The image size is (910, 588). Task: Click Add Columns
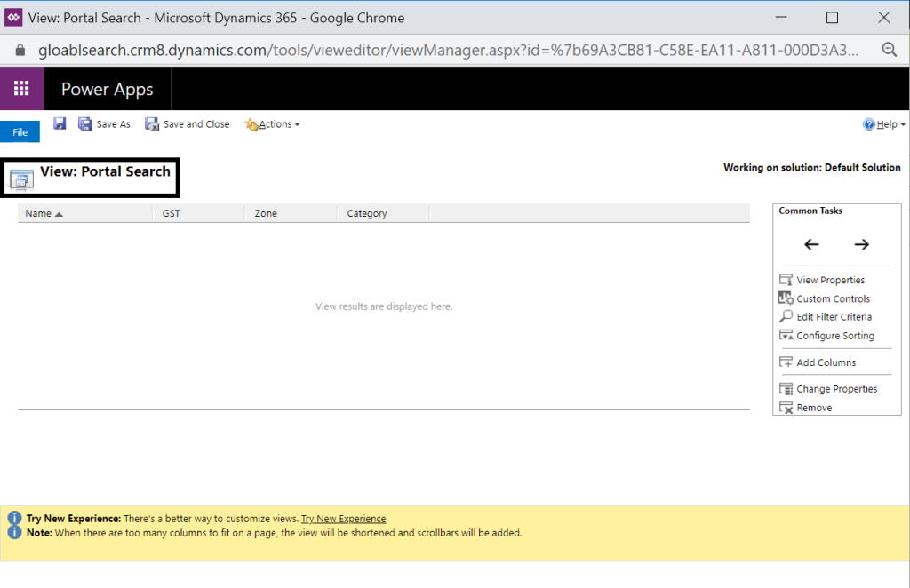826,362
